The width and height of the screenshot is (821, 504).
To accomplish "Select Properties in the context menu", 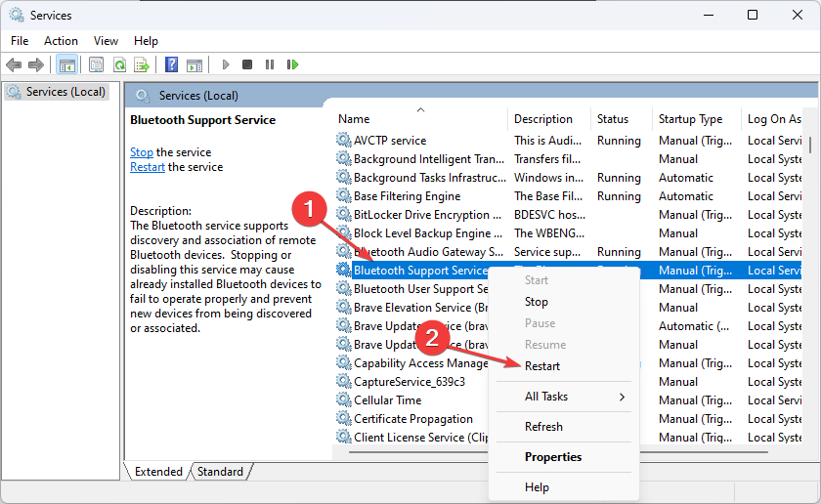I will coord(553,457).
